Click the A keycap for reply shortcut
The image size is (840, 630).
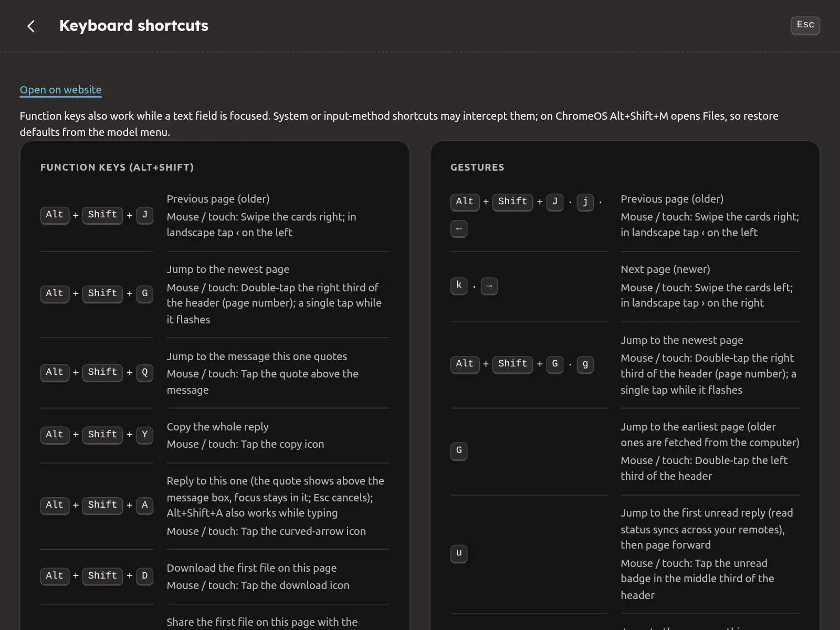coord(145,505)
